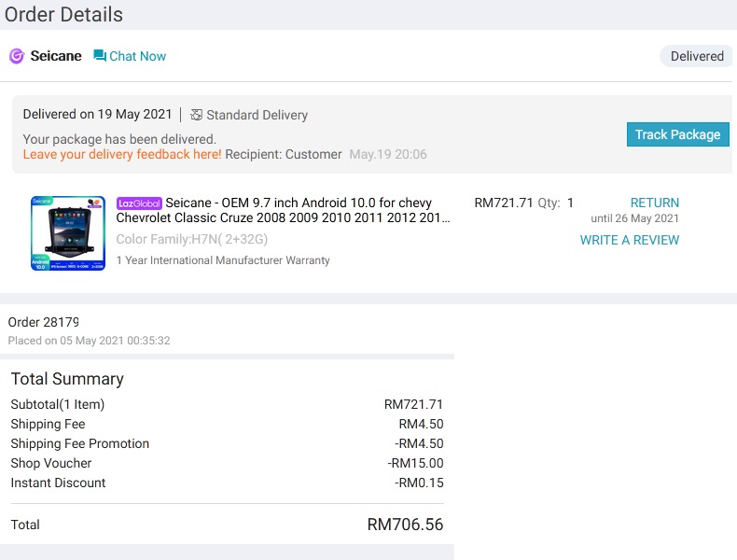Click the Total label
737x560 pixels.
(x=25, y=525)
